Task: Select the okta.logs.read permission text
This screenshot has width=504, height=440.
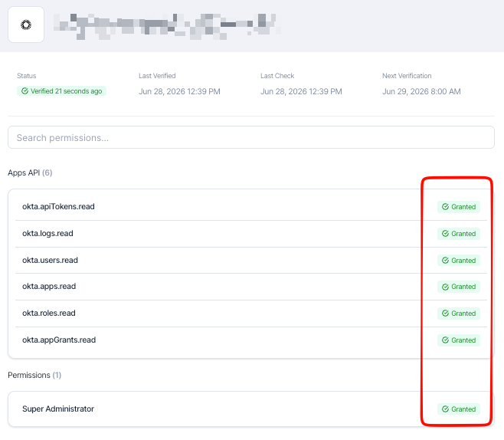Action: click(x=47, y=233)
